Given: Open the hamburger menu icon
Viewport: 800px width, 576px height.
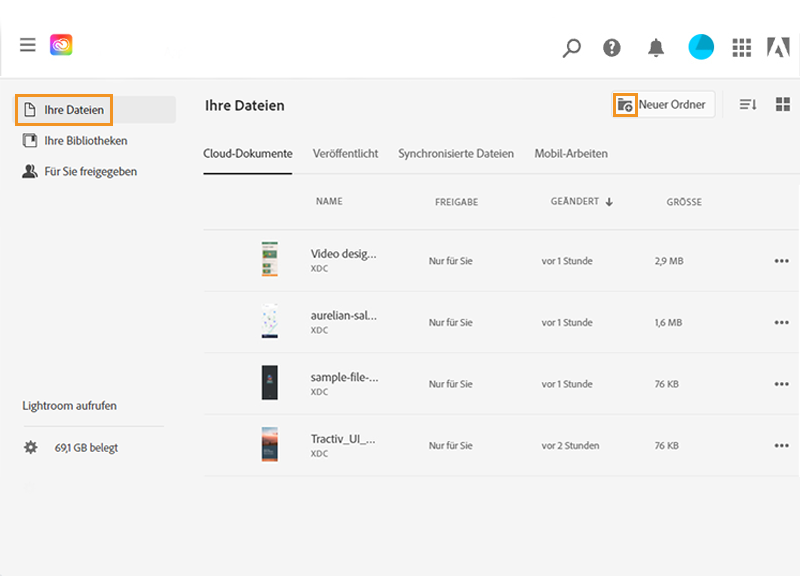Looking at the screenshot, I should click(27, 44).
